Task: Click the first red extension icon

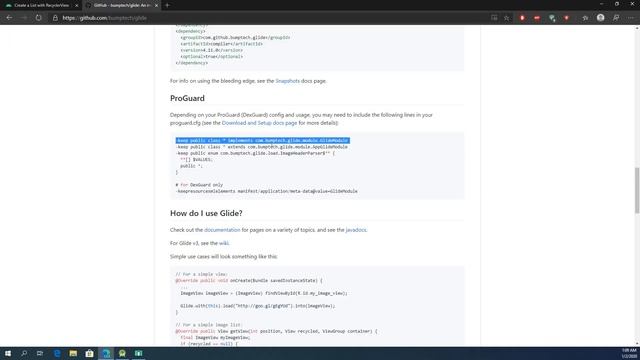Action: pyautogui.click(x=522, y=18)
